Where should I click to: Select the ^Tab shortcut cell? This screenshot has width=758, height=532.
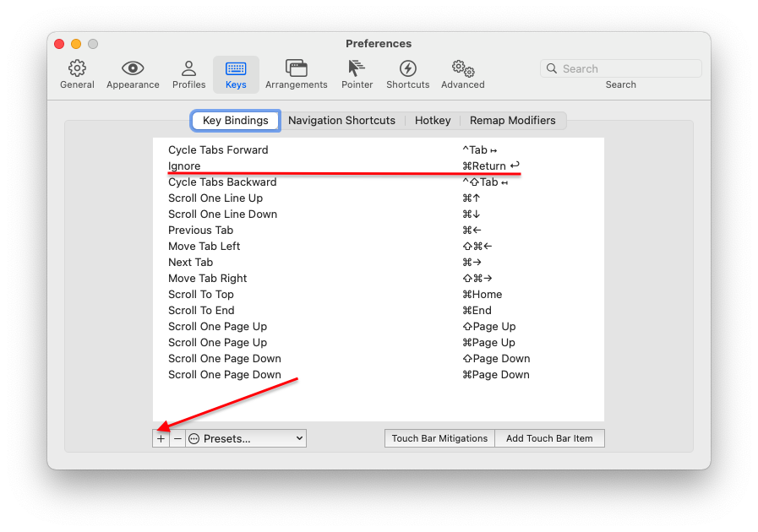[479, 149]
